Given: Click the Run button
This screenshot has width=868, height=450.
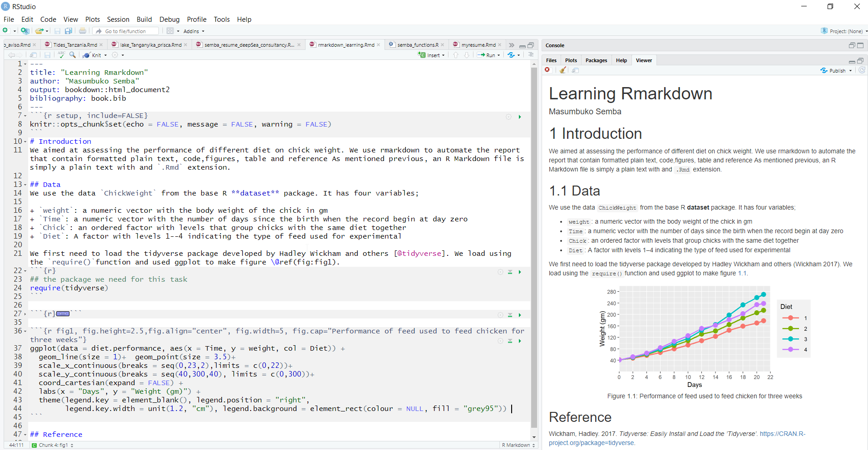Looking at the screenshot, I should pyautogui.click(x=486, y=55).
